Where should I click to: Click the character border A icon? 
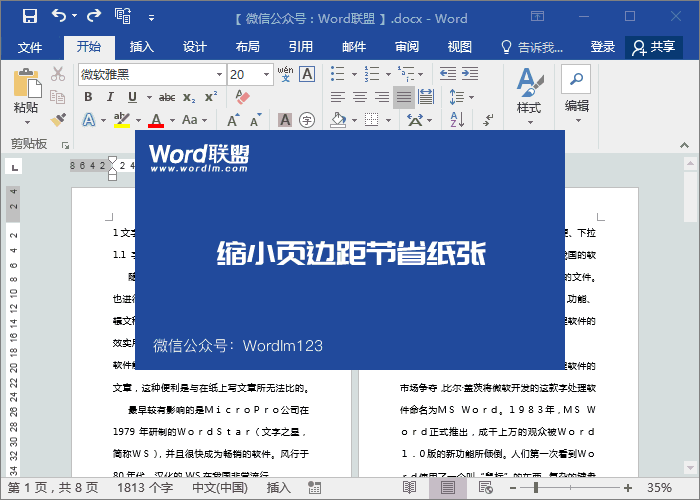coord(307,74)
